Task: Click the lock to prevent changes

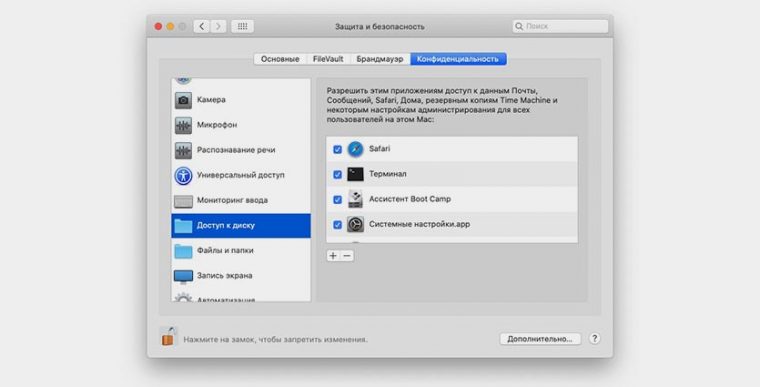Action: (x=168, y=337)
